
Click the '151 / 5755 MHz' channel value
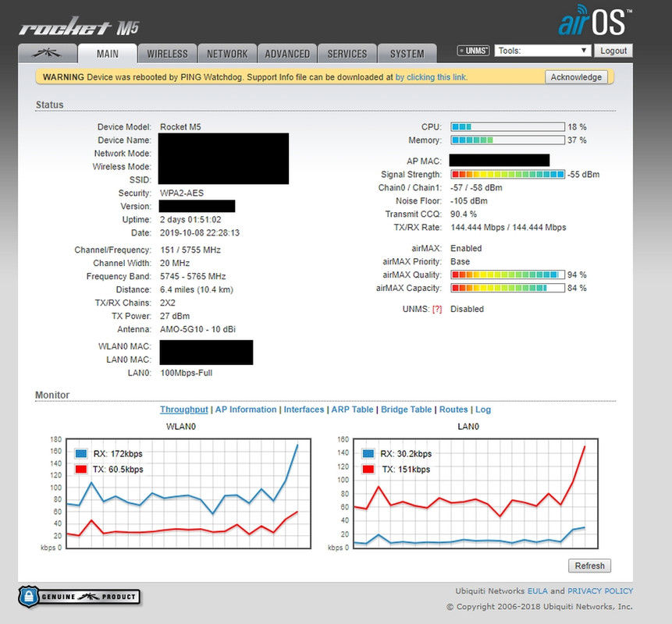(190, 250)
